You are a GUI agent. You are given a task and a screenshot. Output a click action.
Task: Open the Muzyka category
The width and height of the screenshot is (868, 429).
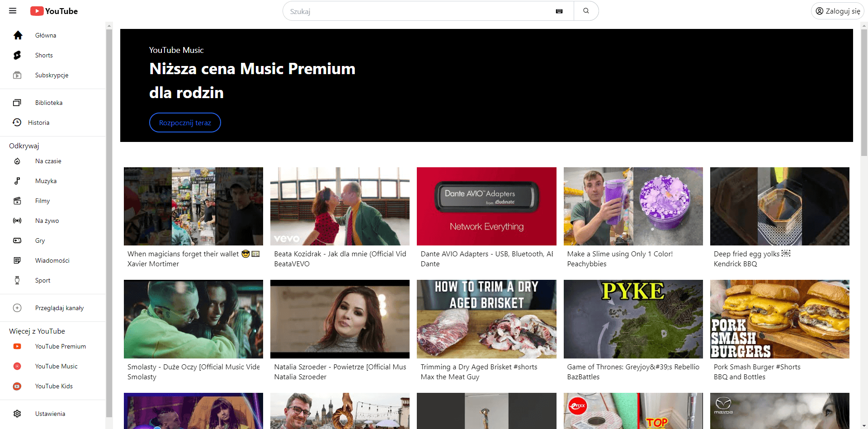tap(45, 181)
